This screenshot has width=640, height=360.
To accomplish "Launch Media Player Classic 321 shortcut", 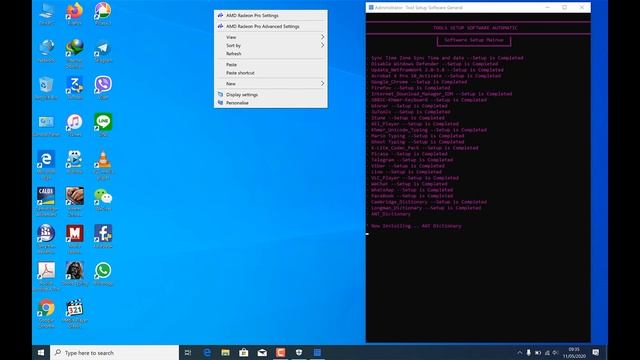I will click(74, 313).
